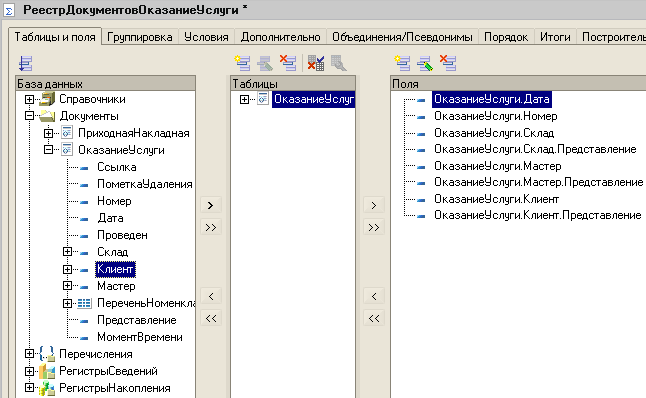Expand the ПереченьНоменклатуры node
This screenshot has width=646, height=398.
pos(67,303)
